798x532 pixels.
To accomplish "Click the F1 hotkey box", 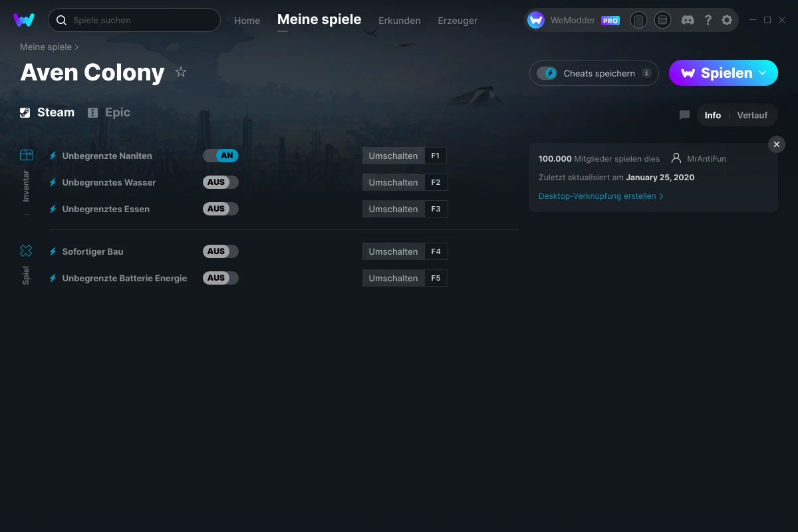I will coord(436,156).
